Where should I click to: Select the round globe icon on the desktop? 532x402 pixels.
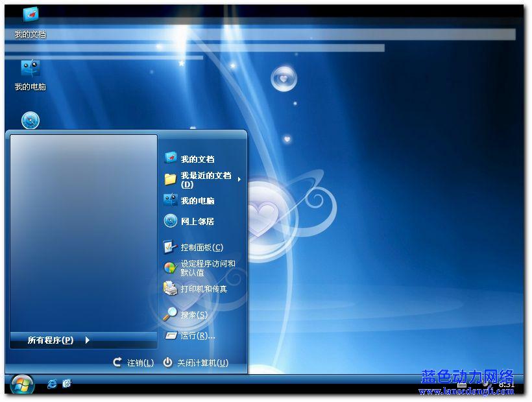(30, 121)
